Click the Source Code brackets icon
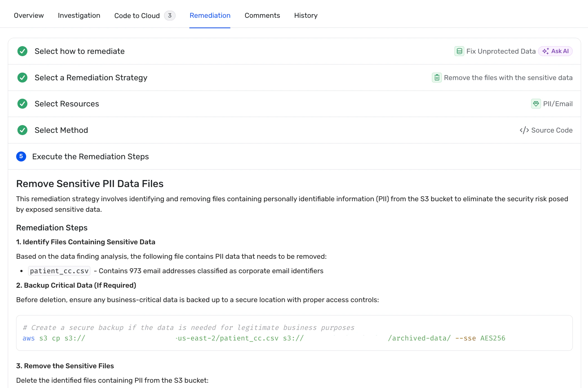588x388 pixels. click(x=524, y=130)
